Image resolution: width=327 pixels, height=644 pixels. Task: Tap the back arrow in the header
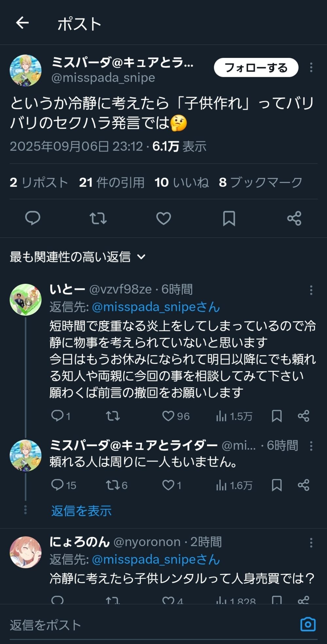pyautogui.click(x=22, y=23)
